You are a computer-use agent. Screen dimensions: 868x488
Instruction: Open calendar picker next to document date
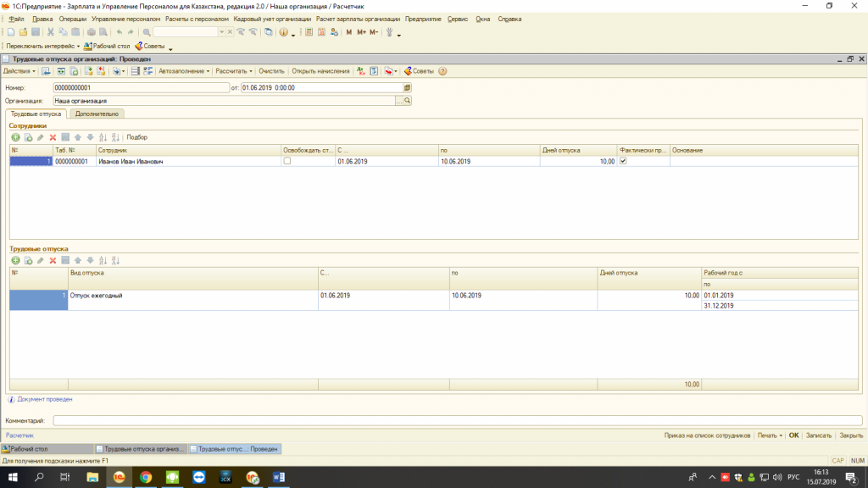tap(407, 87)
